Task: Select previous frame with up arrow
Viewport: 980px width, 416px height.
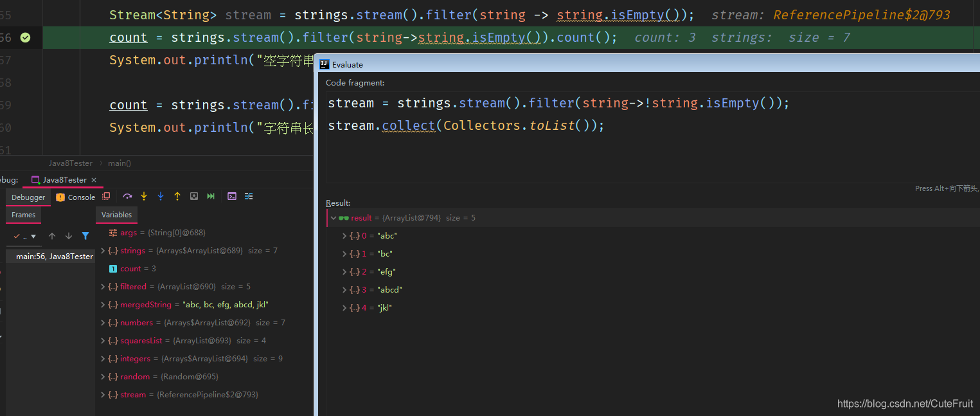Action: [x=52, y=236]
